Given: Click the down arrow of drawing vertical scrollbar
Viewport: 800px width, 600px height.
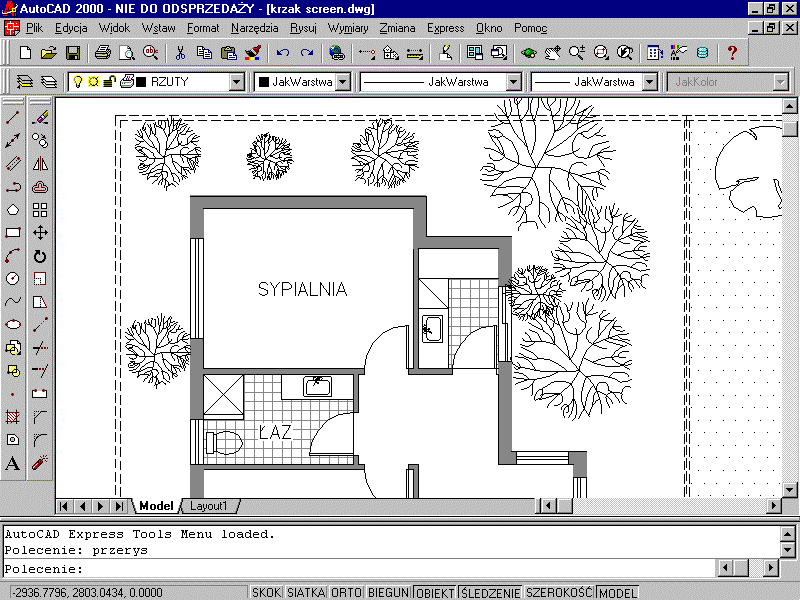Looking at the screenshot, I should [x=789, y=490].
